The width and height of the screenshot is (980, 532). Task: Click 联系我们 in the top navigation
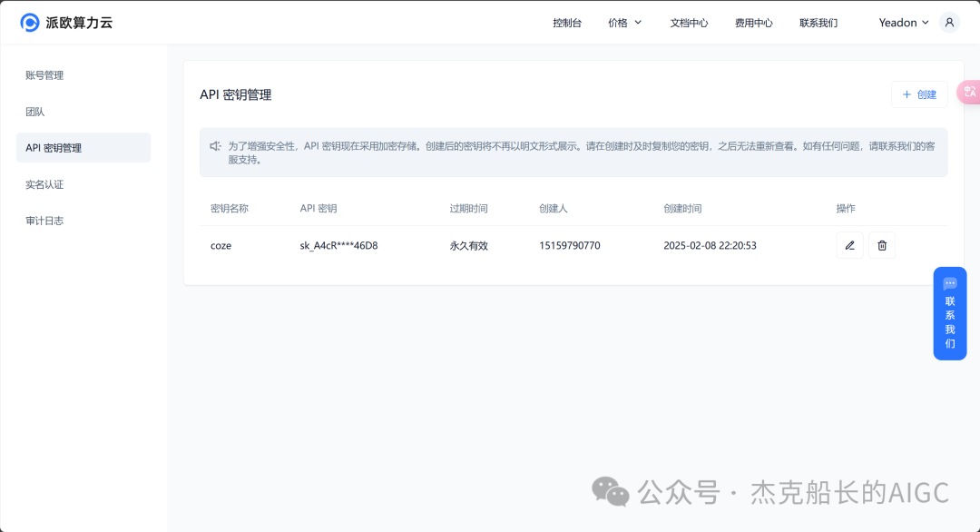pyautogui.click(x=818, y=23)
